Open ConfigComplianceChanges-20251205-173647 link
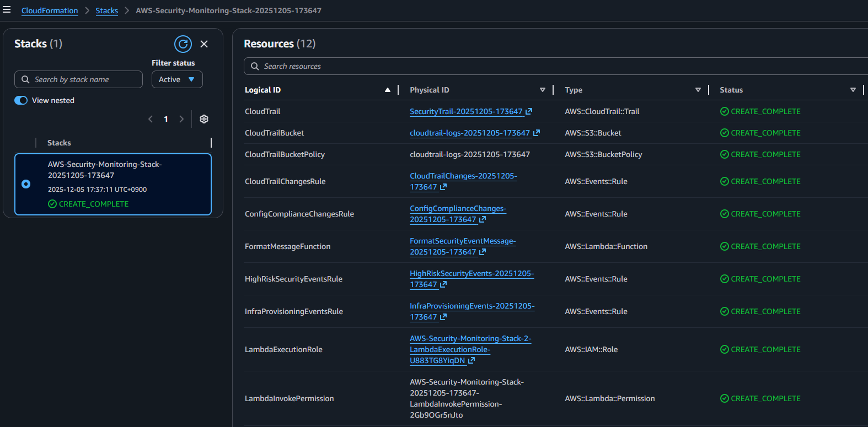This screenshot has width=868, height=427. click(x=458, y=214)
